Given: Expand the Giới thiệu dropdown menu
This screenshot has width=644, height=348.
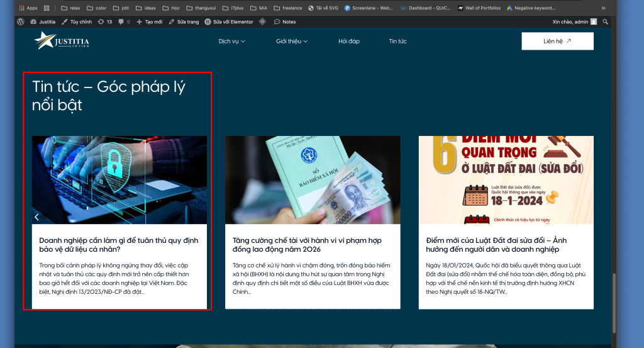Looking at the screenshot, I should click(x=292, y=42).
